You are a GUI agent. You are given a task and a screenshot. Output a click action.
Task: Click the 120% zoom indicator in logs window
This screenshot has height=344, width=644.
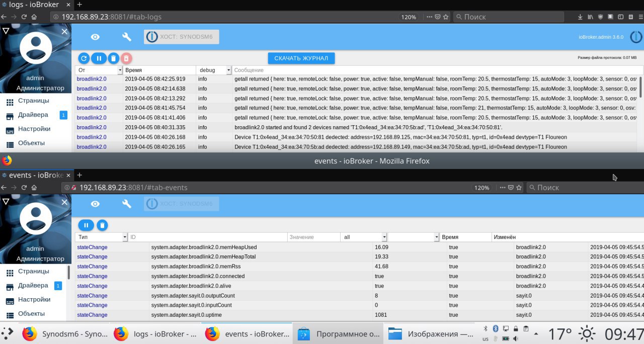point(409,17)
